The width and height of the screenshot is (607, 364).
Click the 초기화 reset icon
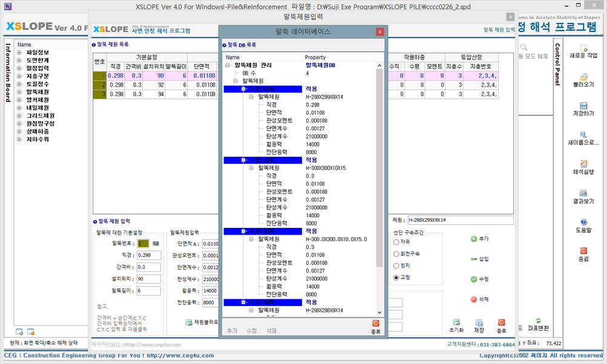(x=456, y=322)
